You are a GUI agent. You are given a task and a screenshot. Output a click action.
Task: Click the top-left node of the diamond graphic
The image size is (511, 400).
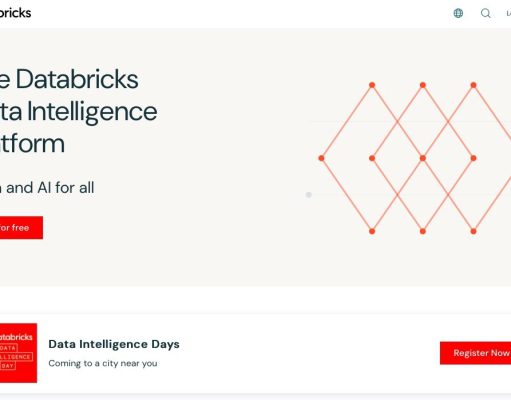[x=372, y=85]
